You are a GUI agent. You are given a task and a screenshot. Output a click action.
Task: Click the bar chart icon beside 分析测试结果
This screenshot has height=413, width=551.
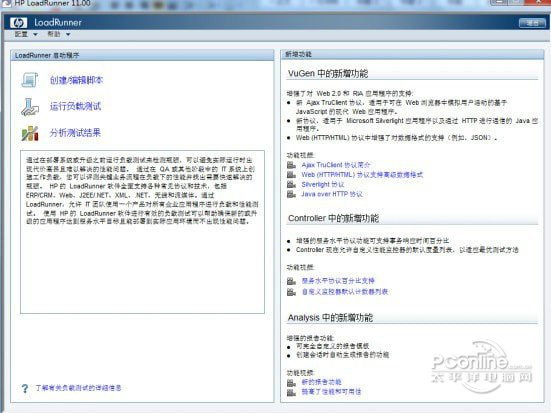coord(30,133)
